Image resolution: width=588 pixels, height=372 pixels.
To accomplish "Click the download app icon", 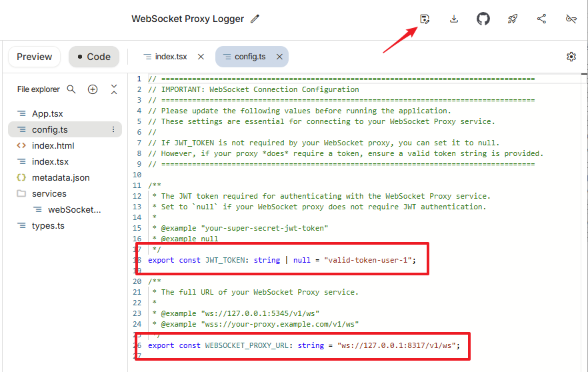I will (x=454, y=19).
